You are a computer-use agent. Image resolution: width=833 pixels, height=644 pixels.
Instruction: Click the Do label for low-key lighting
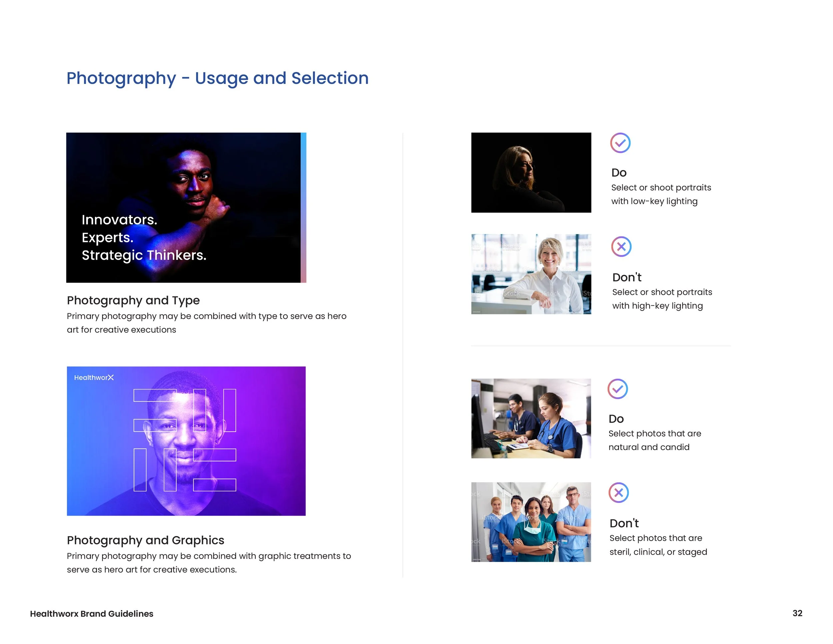pos(619,172)
